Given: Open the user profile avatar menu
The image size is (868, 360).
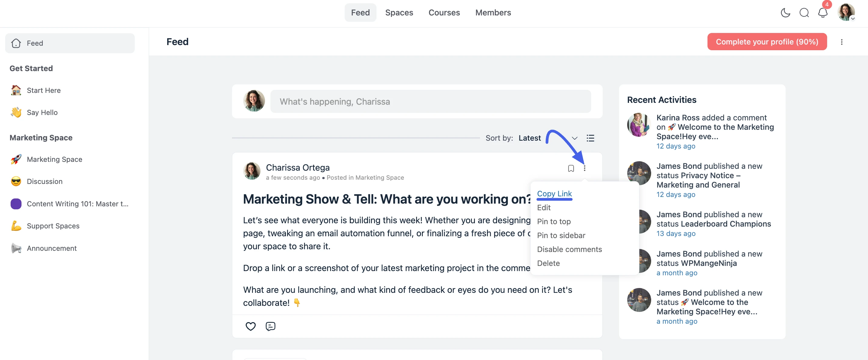Looking at the screenshot, I should pyautogui.click(x=846, y=12).
